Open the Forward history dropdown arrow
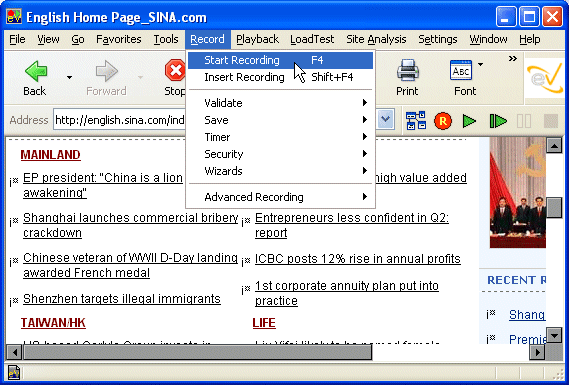569x385 pixels. [x=140, y=77]
